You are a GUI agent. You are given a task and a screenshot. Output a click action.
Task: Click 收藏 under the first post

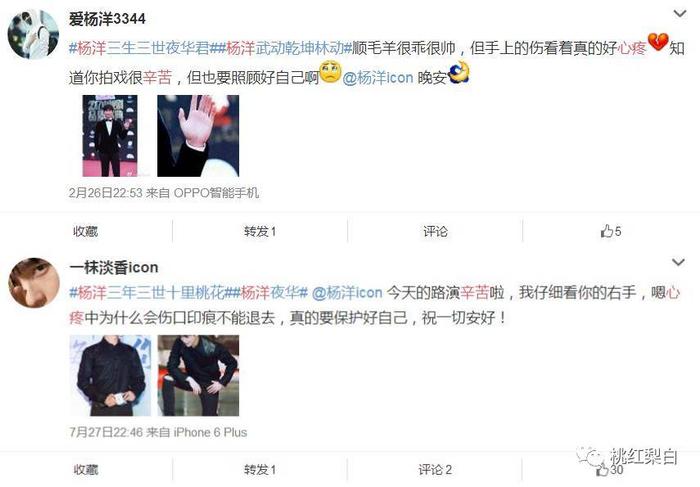pyautogui.click(x=85, y=231)
